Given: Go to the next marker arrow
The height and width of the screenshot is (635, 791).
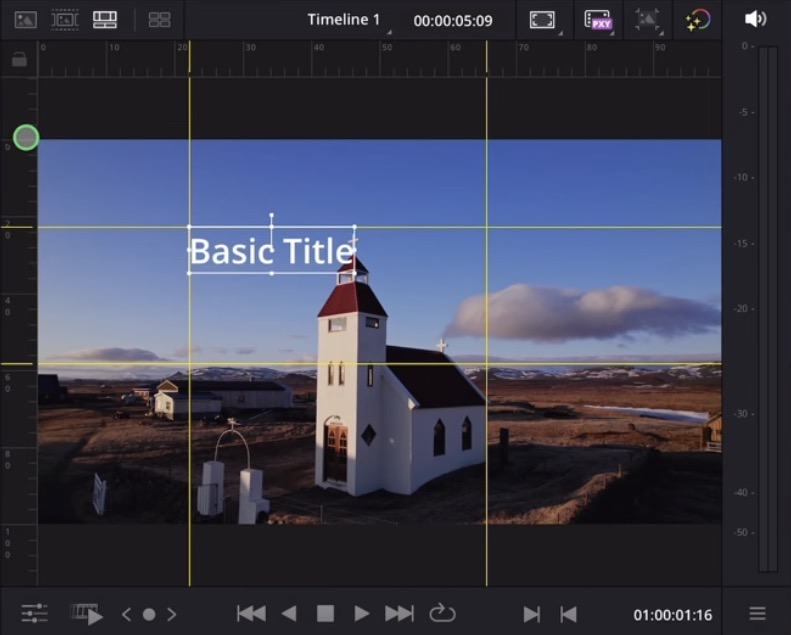Looking at the screenshot, I should click(x=172, y=614).
